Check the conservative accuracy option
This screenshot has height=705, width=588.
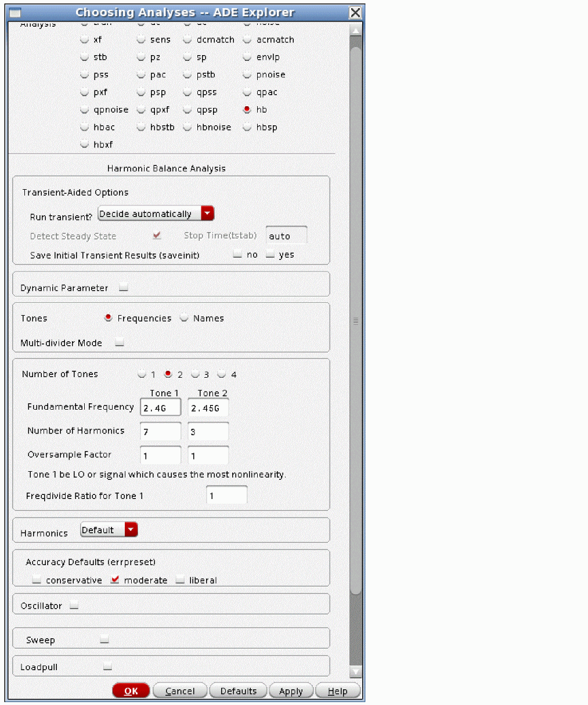37,580
